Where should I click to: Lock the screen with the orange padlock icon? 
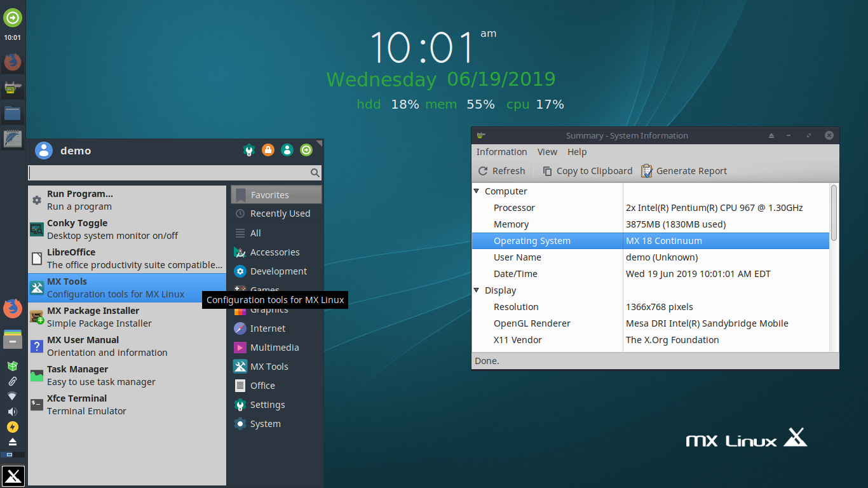268,150
